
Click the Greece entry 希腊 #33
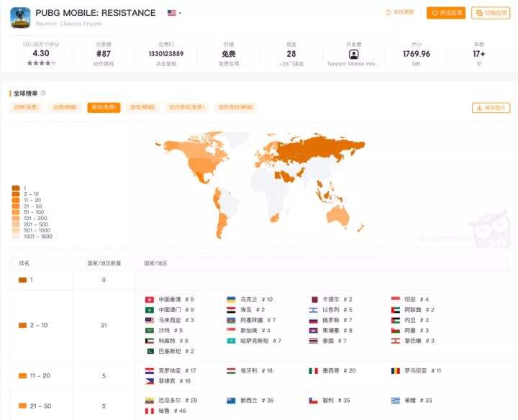(412, 401)
